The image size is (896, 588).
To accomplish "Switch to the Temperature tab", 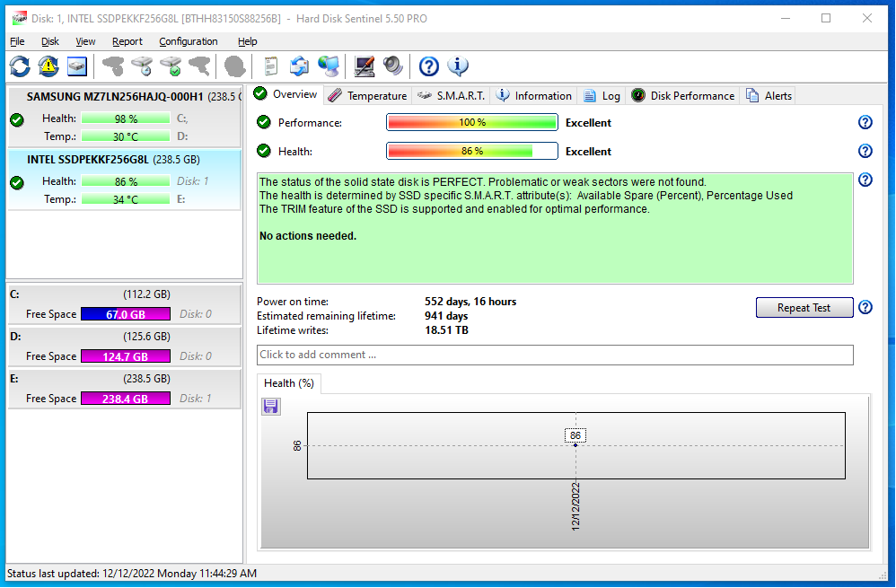I will (x=367, y=95).
